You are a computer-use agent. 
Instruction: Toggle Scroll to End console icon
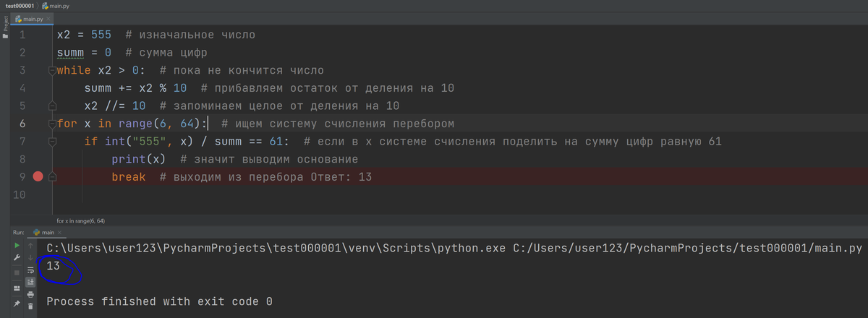(x=30, y=283)
